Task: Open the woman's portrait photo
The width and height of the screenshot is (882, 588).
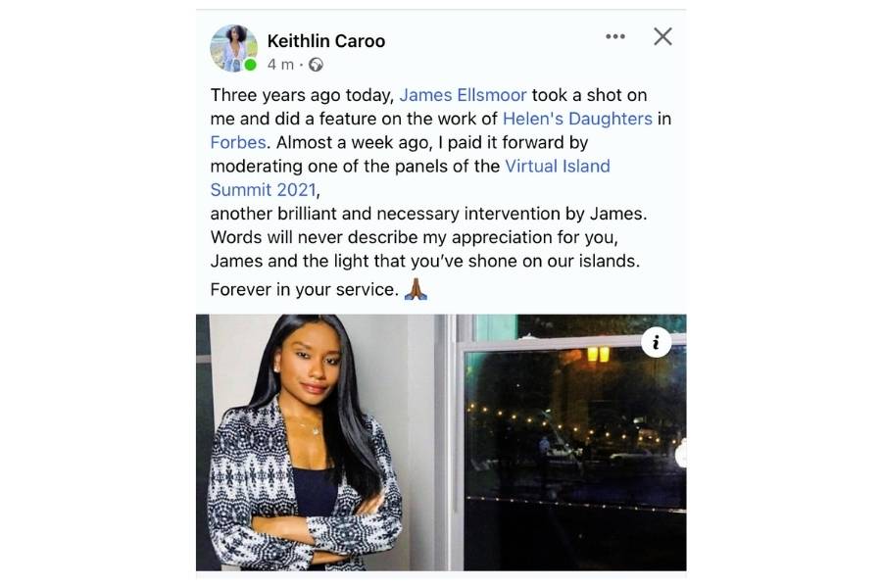Action: pyautogui.click(x=315, y=442)
